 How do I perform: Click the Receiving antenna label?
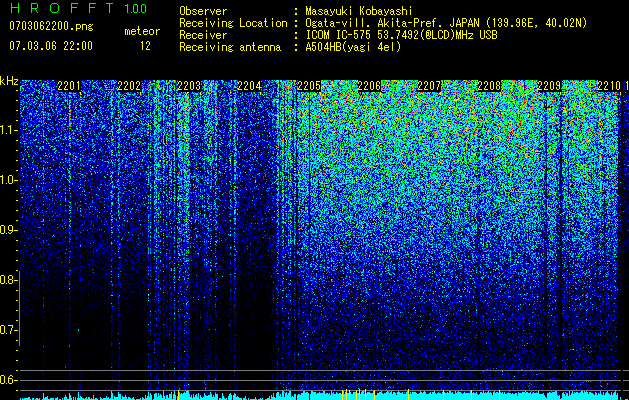pos(230,47)
